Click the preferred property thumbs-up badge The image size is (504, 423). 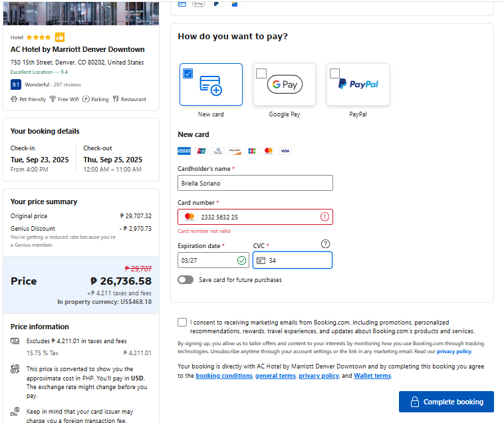click(60, 37)
